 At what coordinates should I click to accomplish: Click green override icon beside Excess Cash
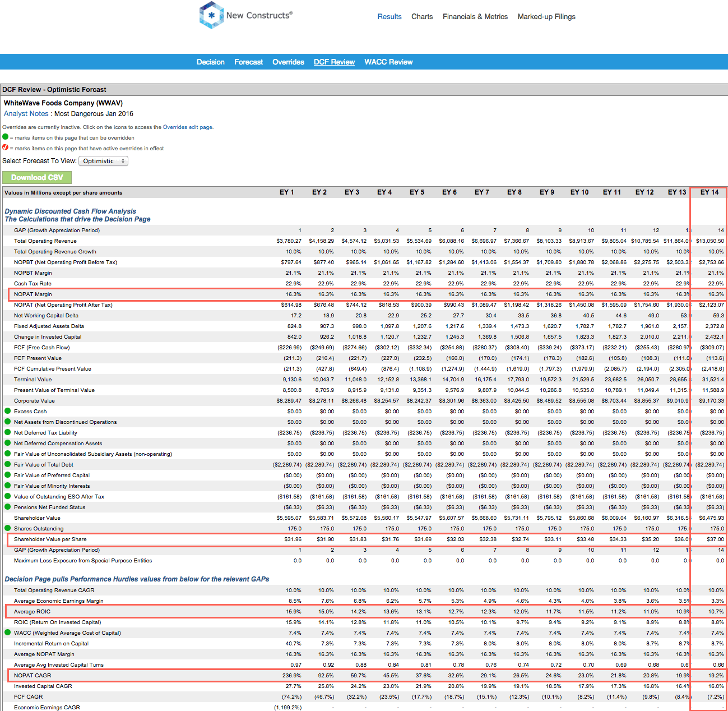tap(8, 411)
